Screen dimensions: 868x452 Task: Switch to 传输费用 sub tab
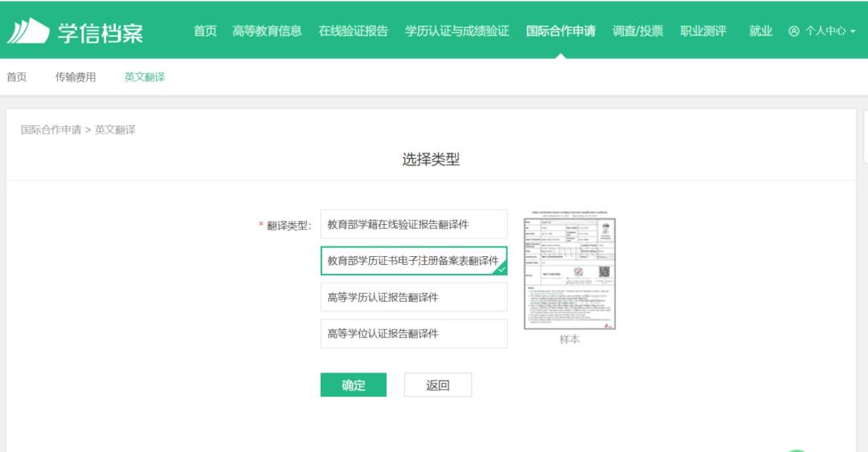[76, 77]
